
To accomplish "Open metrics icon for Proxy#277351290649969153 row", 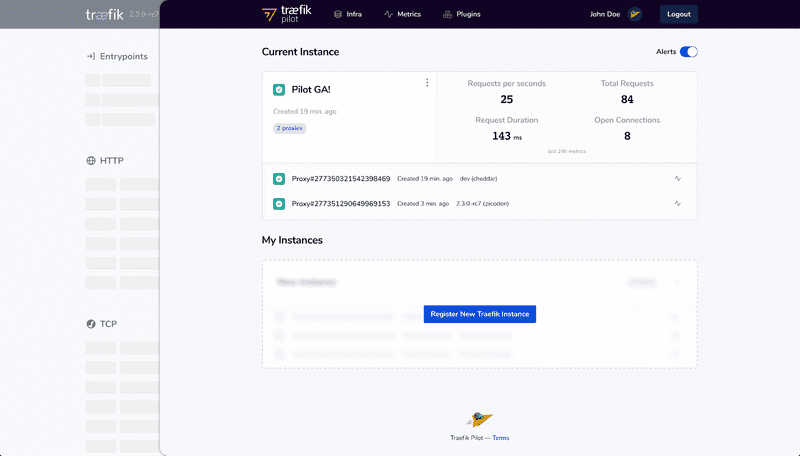I will pyautogui.click(x=678, y=204).
